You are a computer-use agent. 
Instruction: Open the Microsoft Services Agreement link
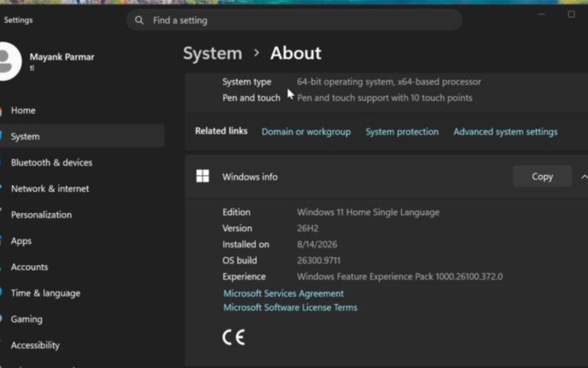[x=283, y=293]
